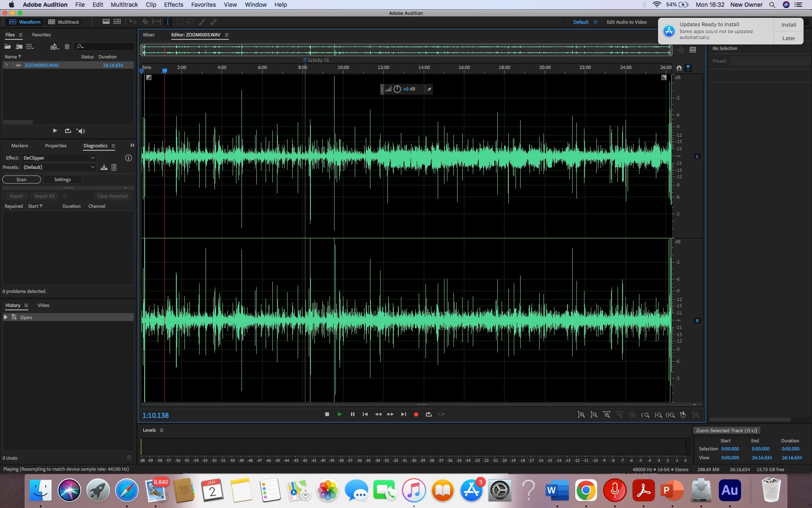Toggle the right channel R button
The width and height of the screenshot is (812, 508).
[697, 321]
